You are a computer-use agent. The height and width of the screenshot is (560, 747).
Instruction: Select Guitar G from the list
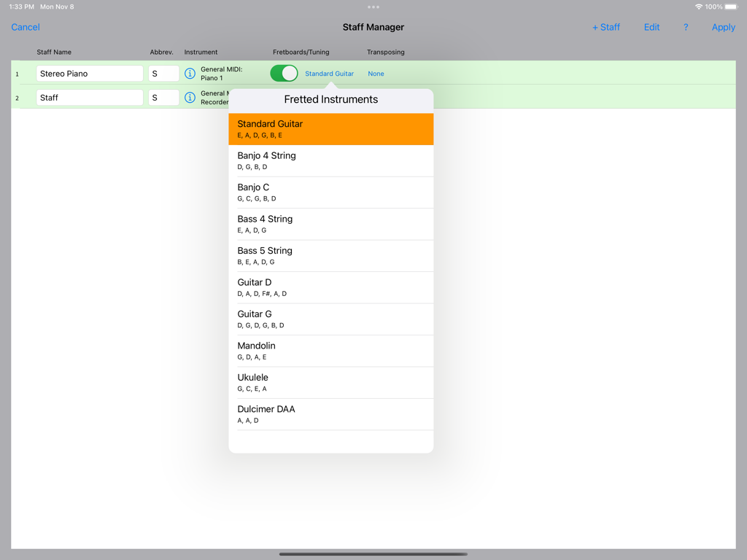point(330,319)
